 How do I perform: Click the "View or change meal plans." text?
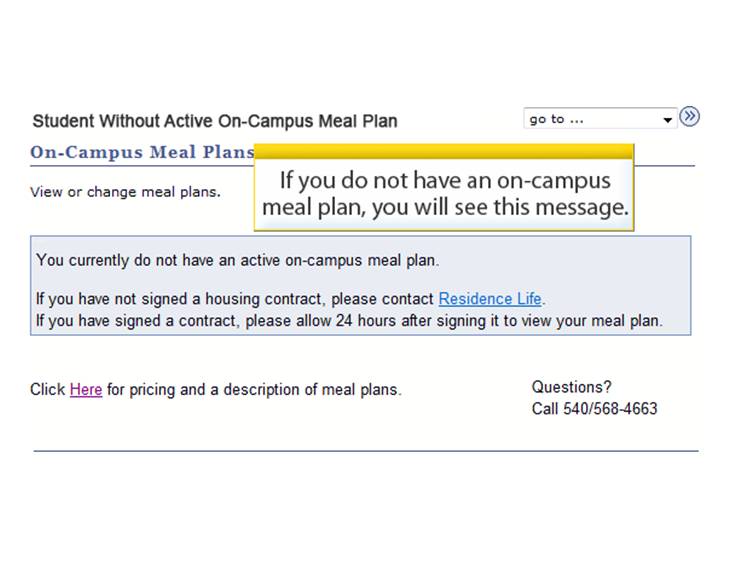[125, 192]
